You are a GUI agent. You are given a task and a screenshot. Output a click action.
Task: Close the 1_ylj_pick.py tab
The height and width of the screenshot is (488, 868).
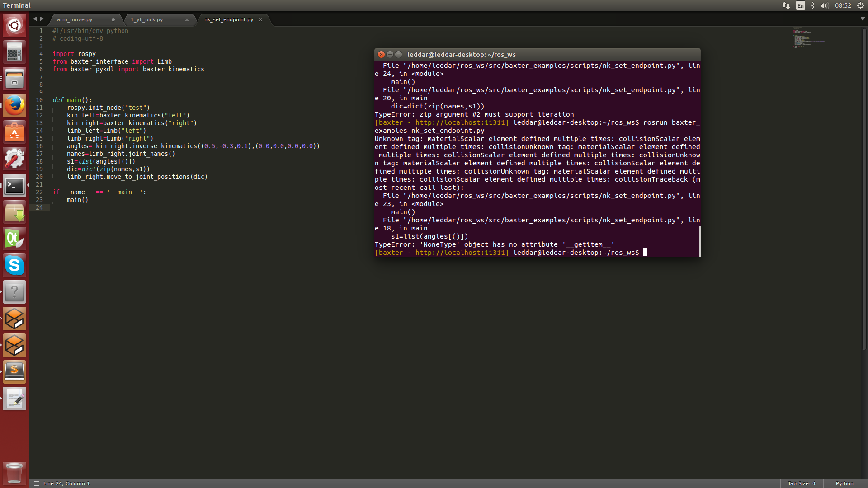click(x=187, y=19)
